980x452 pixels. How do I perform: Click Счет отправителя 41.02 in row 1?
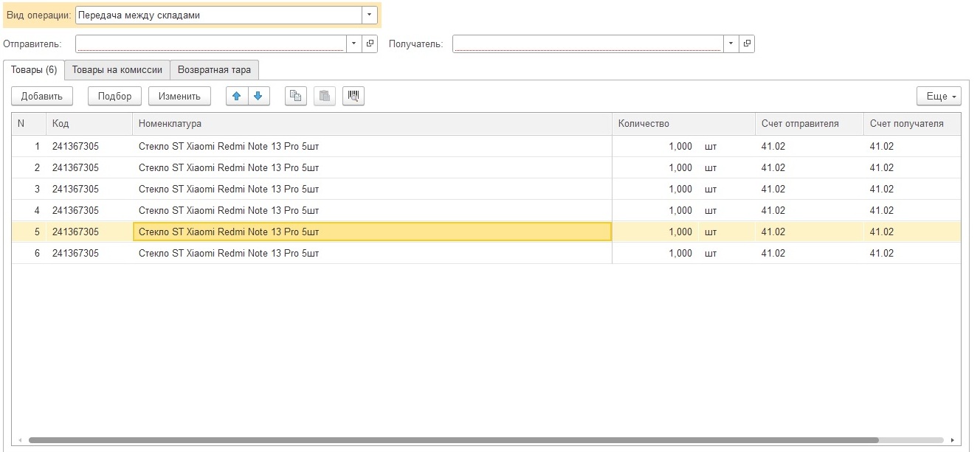[x=773, y=146]
